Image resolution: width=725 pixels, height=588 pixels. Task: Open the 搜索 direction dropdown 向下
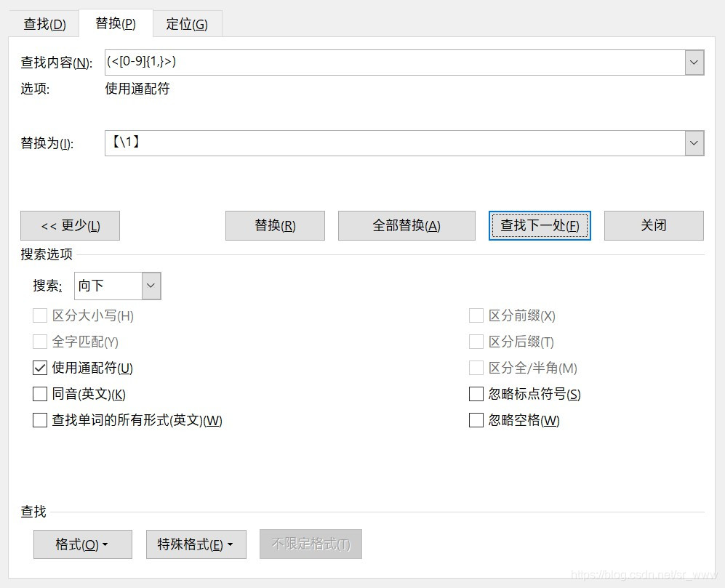151,286
